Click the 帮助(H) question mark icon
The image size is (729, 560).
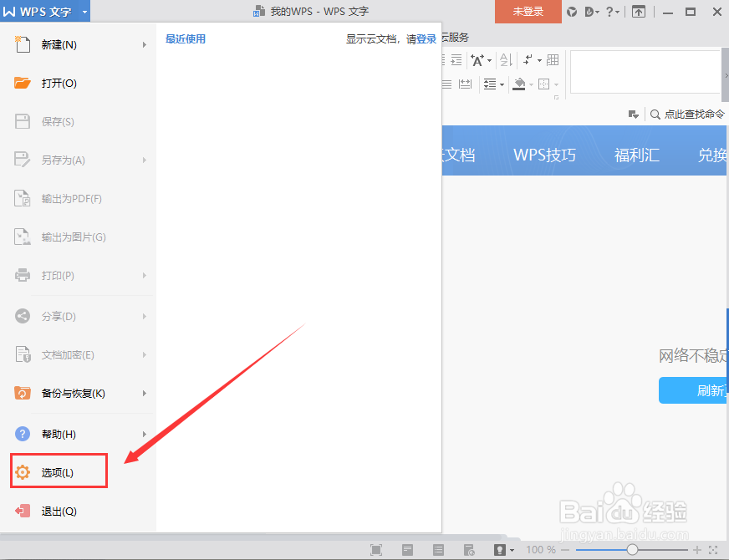pyautogui.click(x=23, y=434)
